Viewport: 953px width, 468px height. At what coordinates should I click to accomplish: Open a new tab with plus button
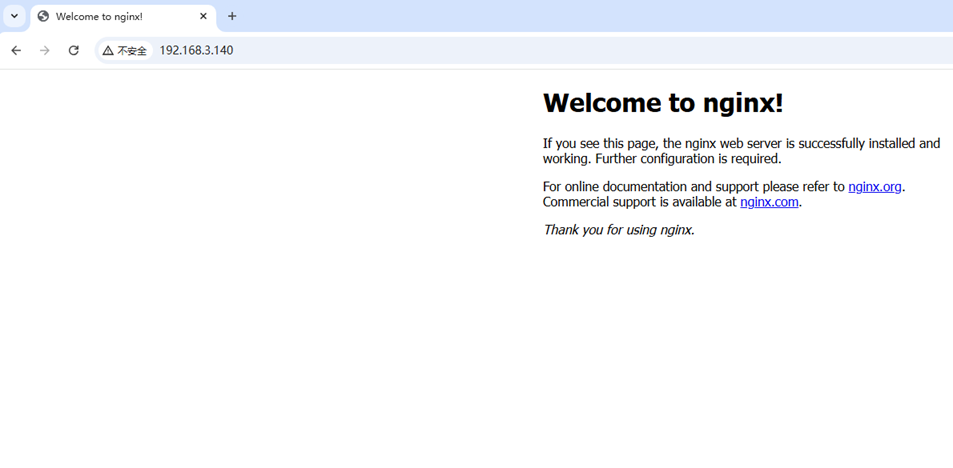(x=232, y=16)
